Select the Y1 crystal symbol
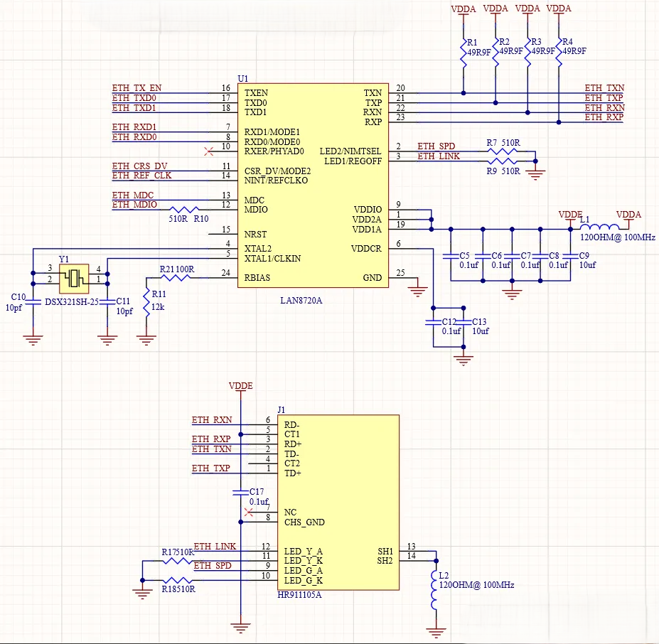The width and height of the screenshot is (659, 644). pyautogui.click(x=74, y=279)
